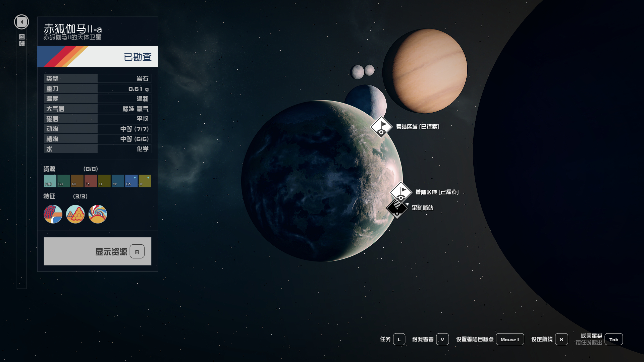Click the U uranium resource tile
This screenshot has width=644, height=362.
[x=104, y=181]
